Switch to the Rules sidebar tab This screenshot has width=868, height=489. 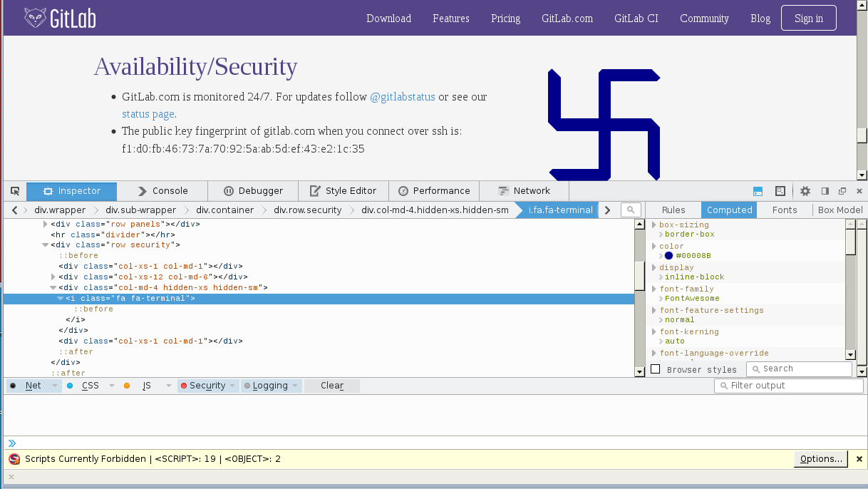[x=673, y=210]
